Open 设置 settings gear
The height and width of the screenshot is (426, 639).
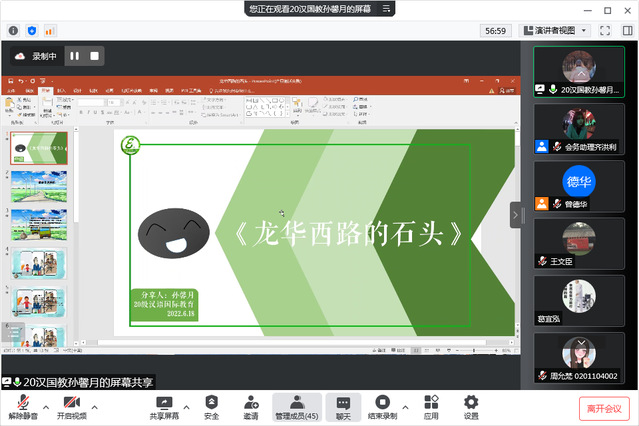tap(471, 406)
